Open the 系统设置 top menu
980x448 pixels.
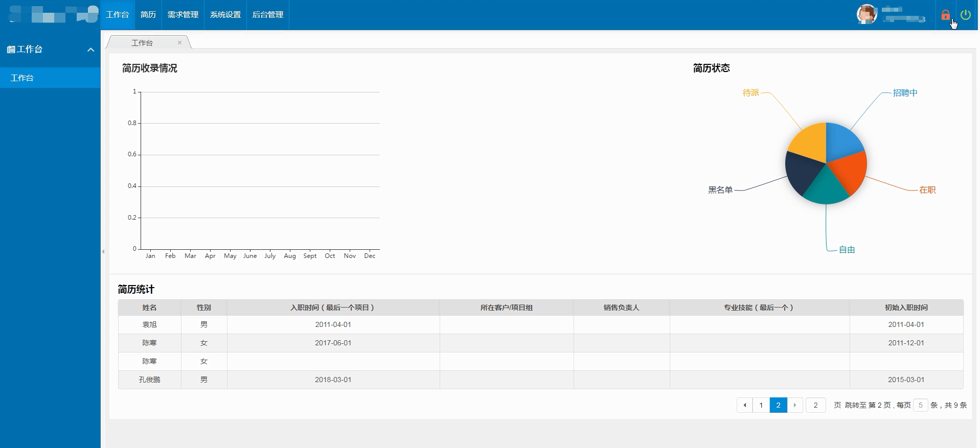(x=225, y=15)
